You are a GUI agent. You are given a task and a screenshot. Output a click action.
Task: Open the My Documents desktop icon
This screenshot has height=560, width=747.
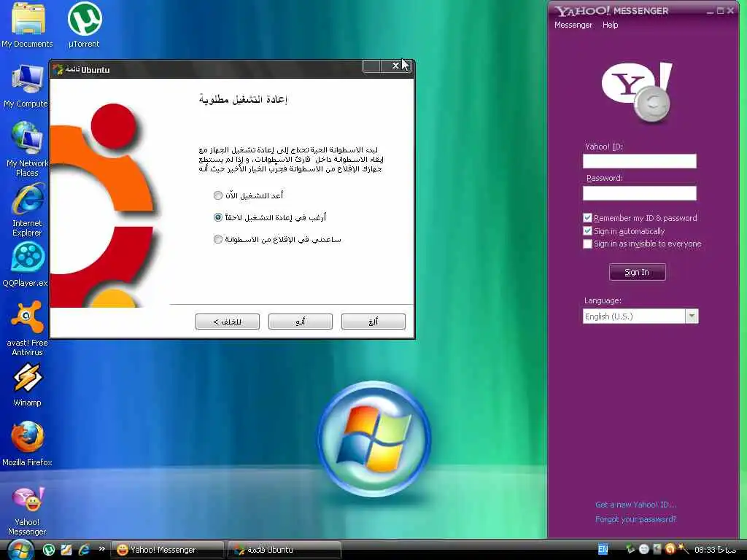pyautogui.click(x=27, y=25)
